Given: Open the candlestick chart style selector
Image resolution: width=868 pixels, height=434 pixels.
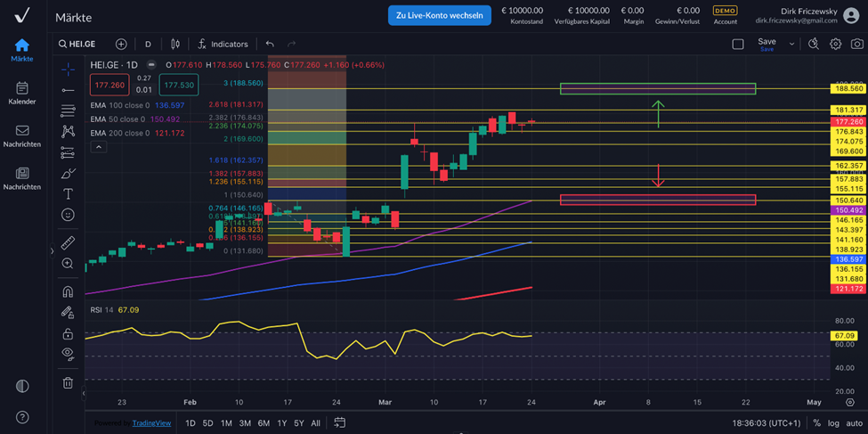Looking at the screenshot, I should [175, 44].
